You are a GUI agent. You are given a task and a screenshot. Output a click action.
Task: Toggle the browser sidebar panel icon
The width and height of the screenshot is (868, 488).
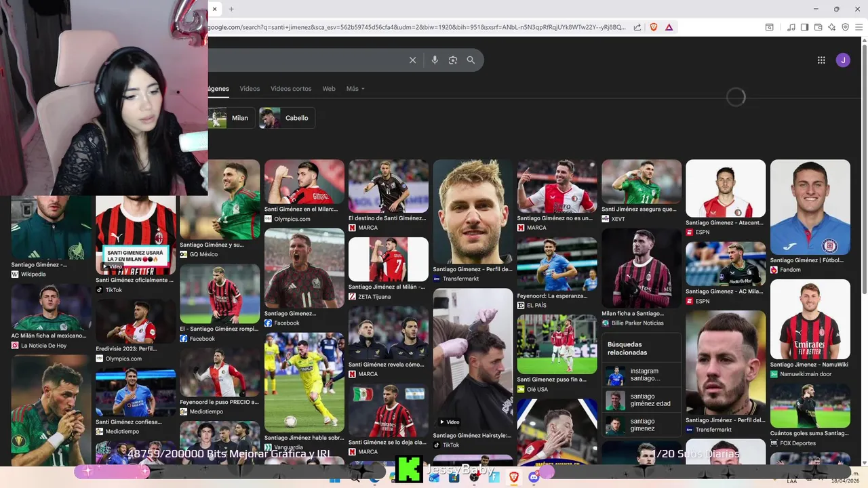[x=804, y=27]
